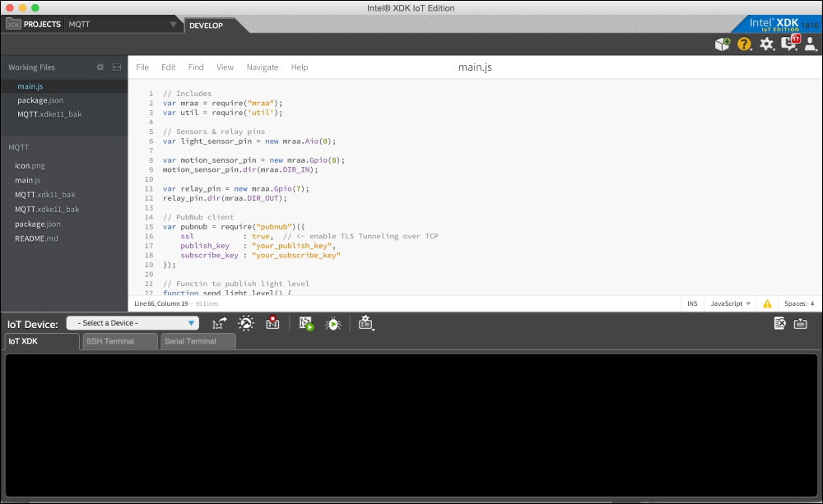Open Working Files gear settings
823x504 pixels.
pos(100,67)
